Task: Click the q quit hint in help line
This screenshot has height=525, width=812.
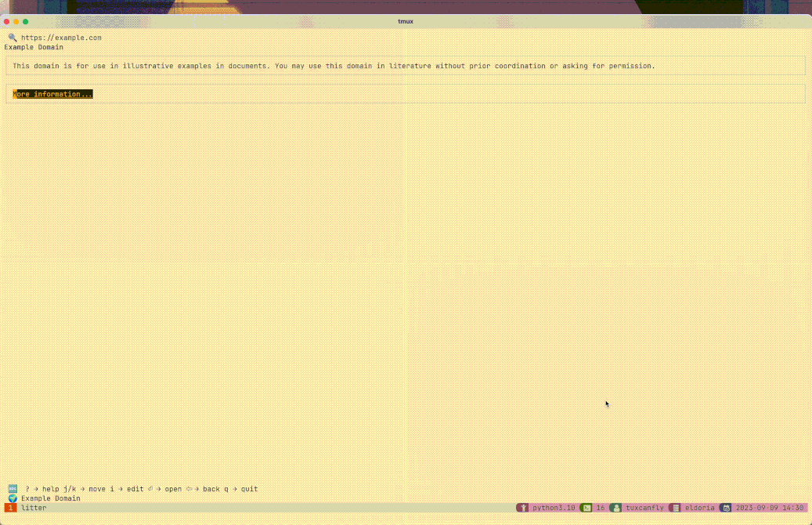Action: click(241, 489)
